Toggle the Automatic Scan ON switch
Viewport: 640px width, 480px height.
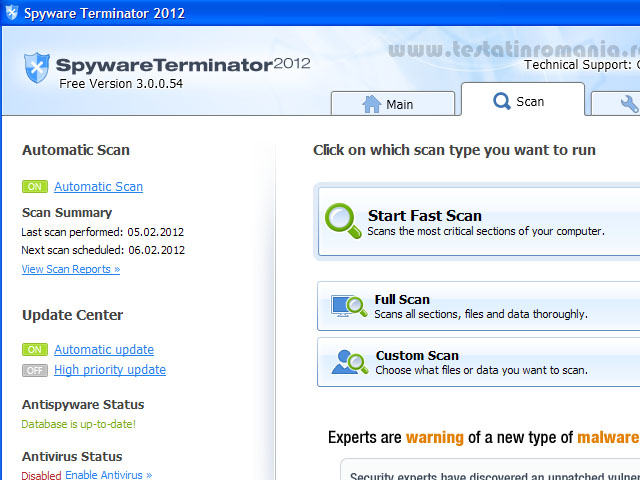coord(35,187)
